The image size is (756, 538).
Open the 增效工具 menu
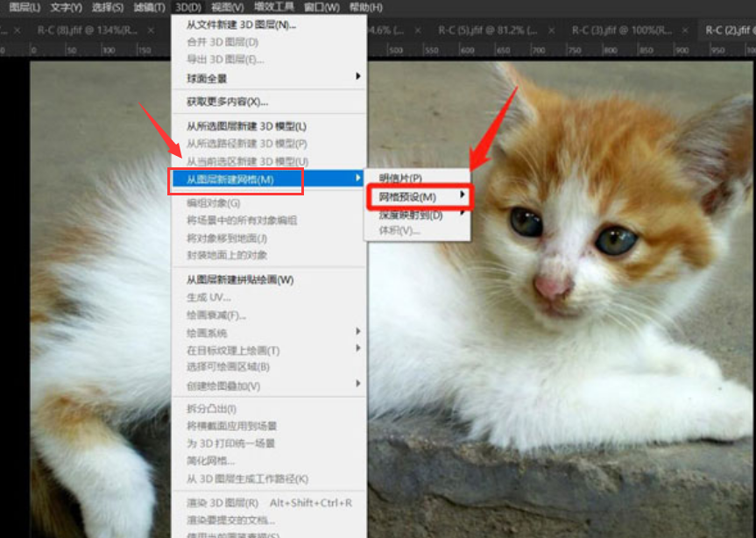274,7
